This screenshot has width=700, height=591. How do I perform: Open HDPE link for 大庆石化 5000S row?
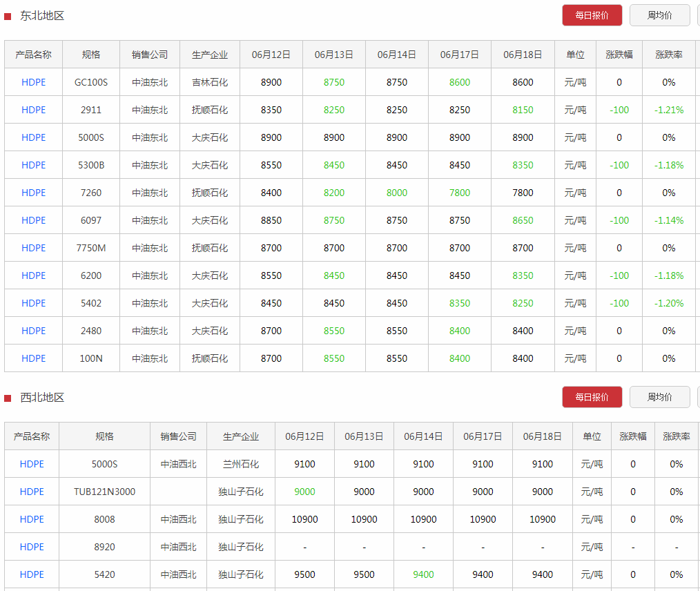34,137
